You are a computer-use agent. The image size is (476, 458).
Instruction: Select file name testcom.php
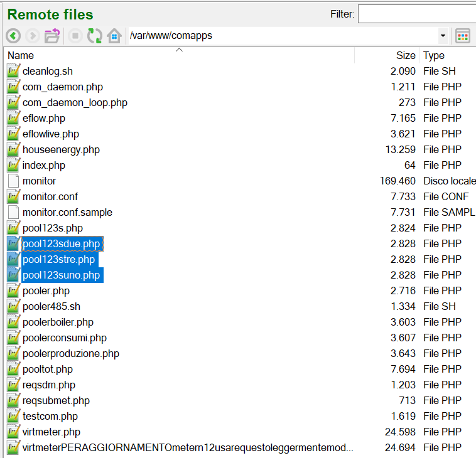click(50, 417)
